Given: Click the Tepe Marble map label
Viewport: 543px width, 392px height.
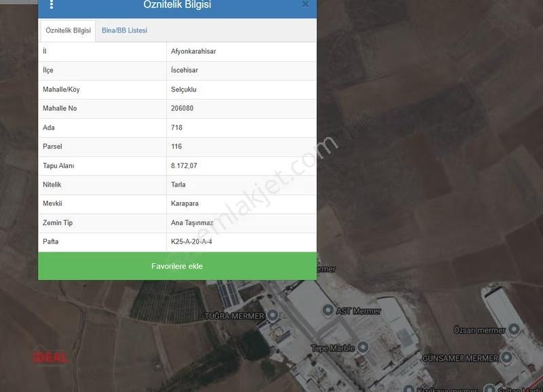Looking at the screenshot, I should click(x=333, y=348).
